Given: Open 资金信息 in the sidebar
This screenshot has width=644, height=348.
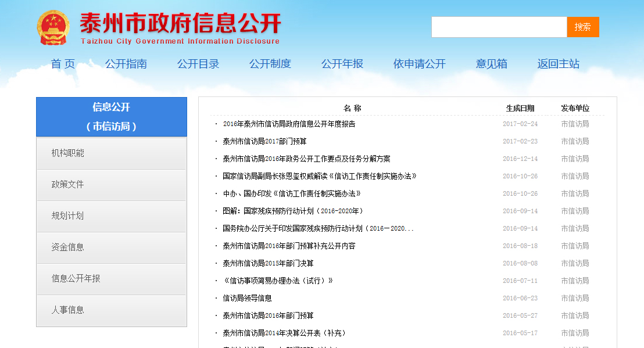Looking at the screenshot, I should tap(111, 247).
